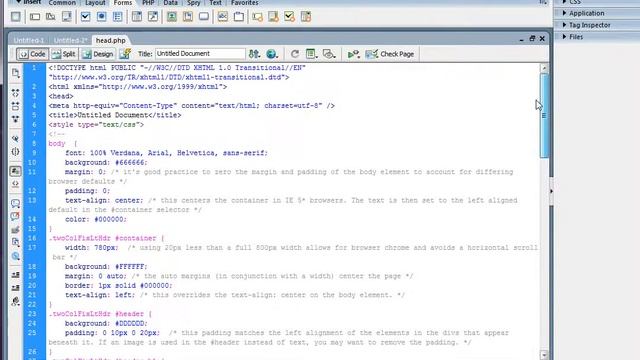Image resolution: width=640 pixels, height=360 pixels.
Task: Select Parent Tag coding toolbar icon
Action: click(16, 139)
